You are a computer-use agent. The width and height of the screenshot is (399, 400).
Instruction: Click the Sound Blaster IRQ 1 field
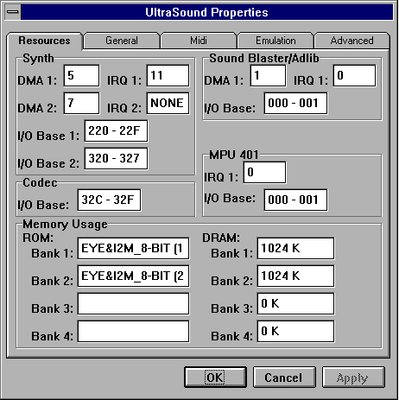pos(354,76)
